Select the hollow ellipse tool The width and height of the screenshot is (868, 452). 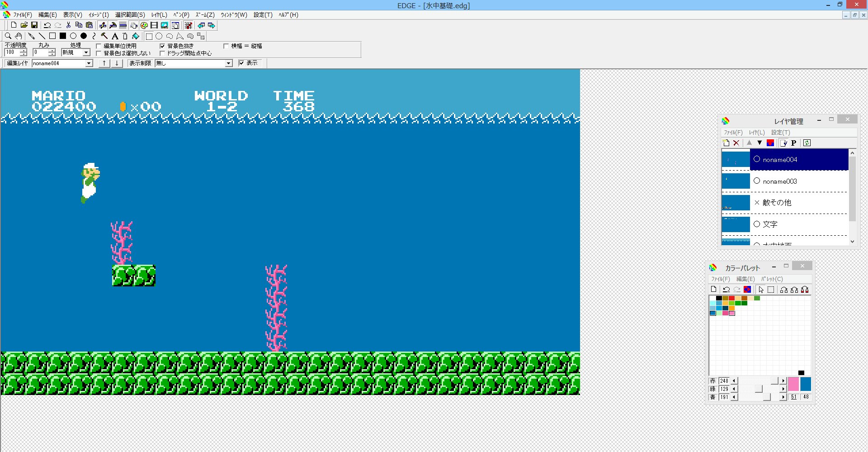73,36
